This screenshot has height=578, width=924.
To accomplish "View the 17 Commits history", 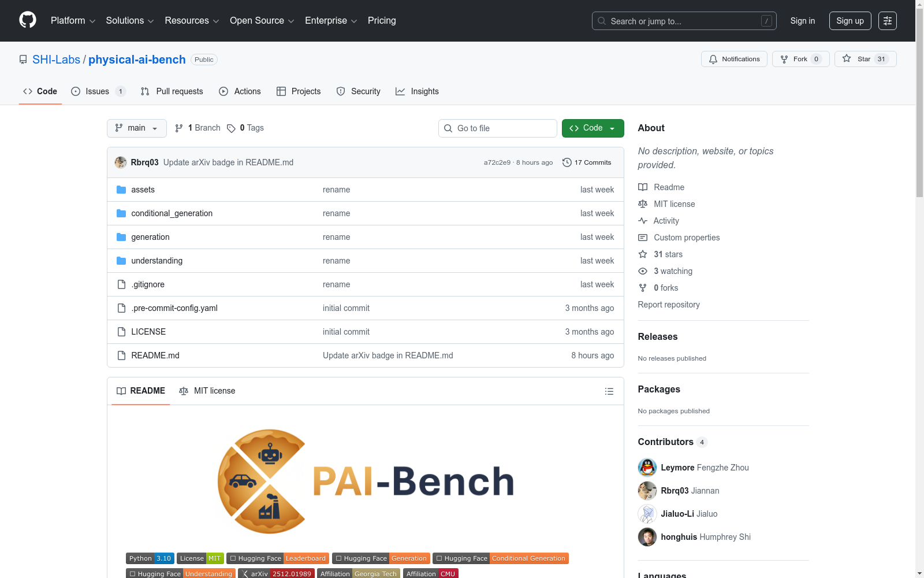I will click(x=587, y=162).
